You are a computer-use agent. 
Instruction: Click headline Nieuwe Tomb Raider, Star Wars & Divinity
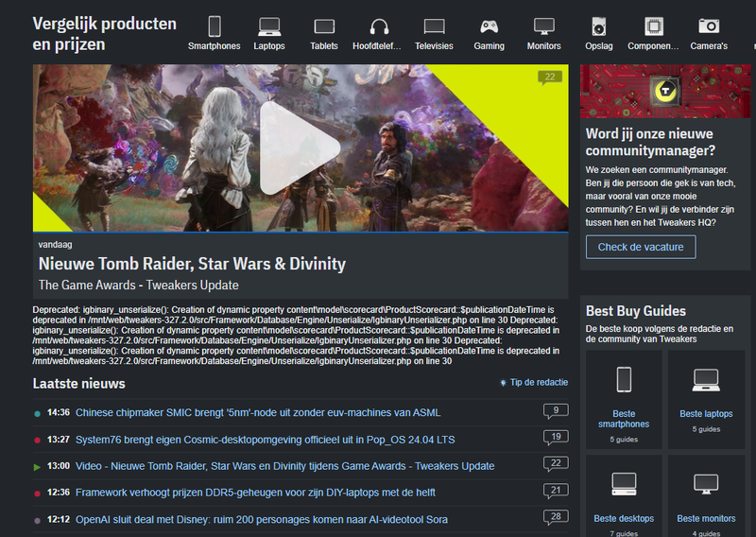coord(192,264)
